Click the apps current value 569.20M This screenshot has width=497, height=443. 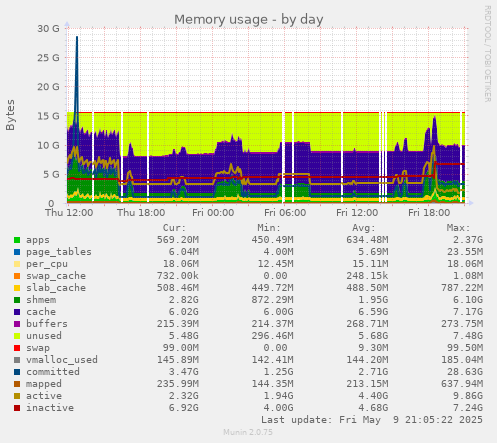pyautogui.click(x=178, y=240)
